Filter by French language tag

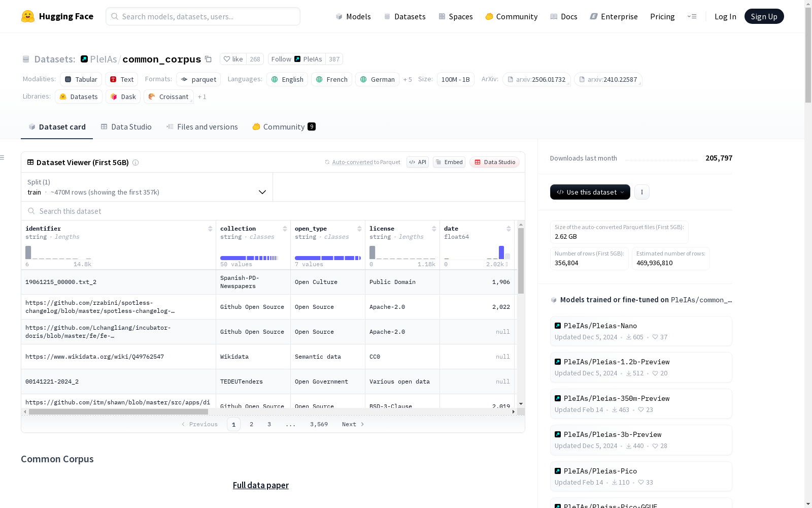pos(331,79)
